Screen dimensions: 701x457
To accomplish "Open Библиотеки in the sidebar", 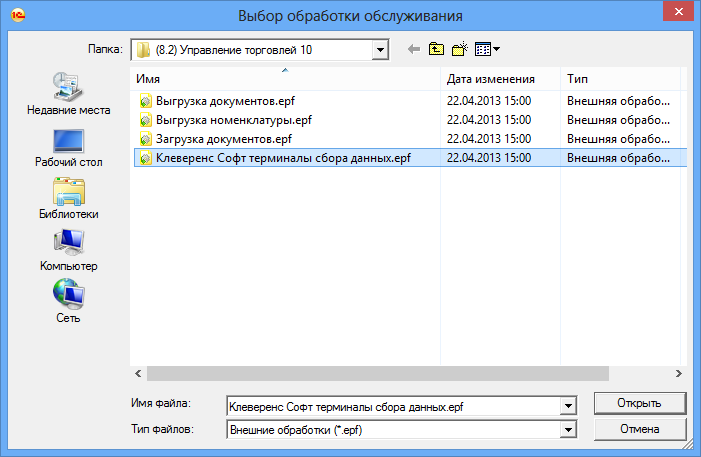I will point(68,199).
